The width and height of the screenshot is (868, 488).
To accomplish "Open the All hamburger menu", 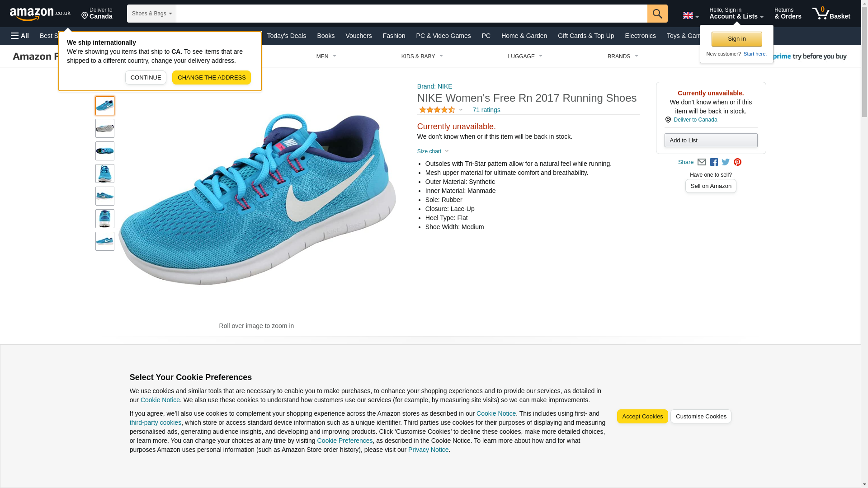I will tap(20, 36).
